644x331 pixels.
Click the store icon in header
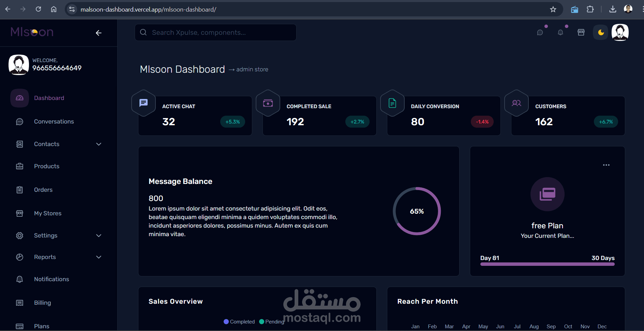tap(581, 32)
